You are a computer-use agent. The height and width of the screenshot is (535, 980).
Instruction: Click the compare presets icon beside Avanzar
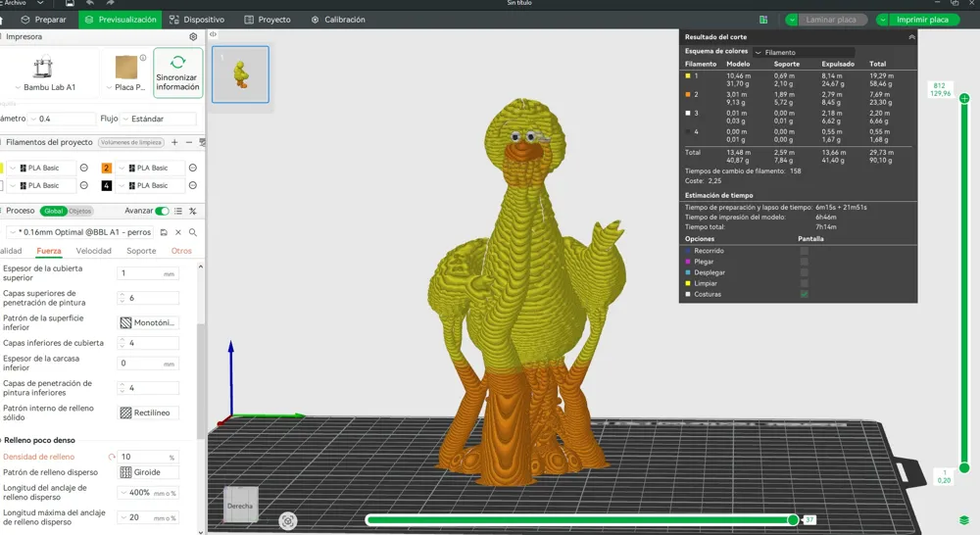point(192,212)
